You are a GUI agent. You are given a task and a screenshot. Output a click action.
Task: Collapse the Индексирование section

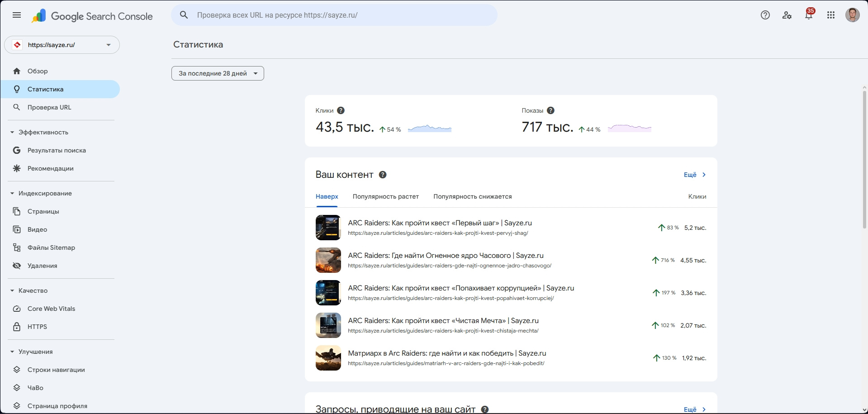[12, 193]
